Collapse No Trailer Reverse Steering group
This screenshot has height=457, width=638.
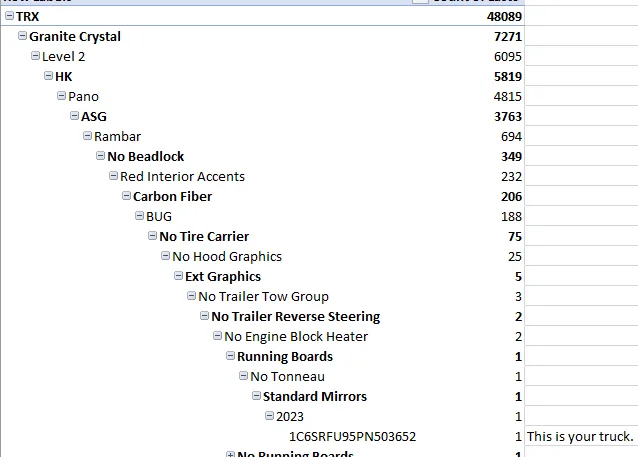coord(205,316)
